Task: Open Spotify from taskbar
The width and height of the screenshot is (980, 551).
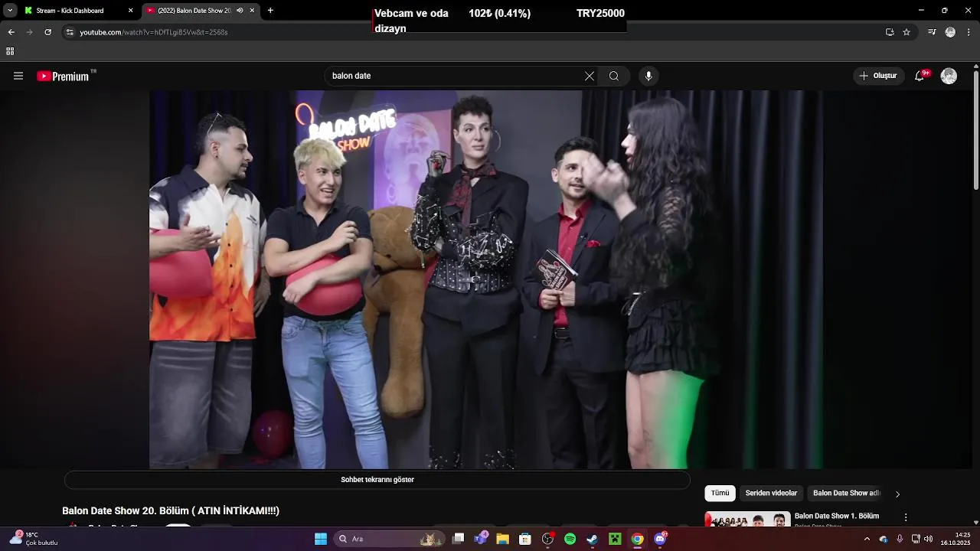Action: pos(570,539)
